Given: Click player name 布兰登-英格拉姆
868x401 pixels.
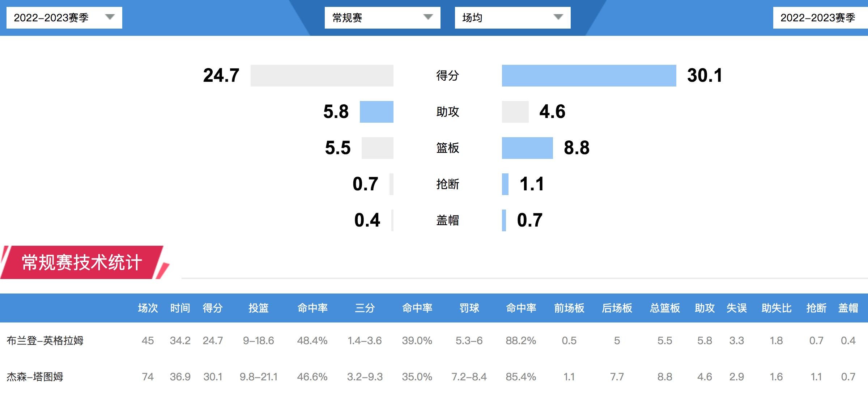Looking at the screenshot, I should [x=45, y=341].
